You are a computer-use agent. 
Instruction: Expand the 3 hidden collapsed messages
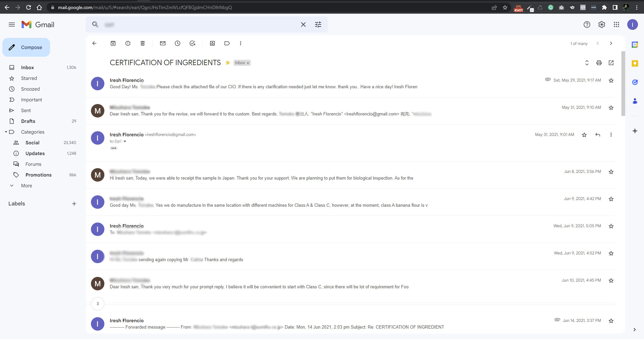click(x=98, y=304)
